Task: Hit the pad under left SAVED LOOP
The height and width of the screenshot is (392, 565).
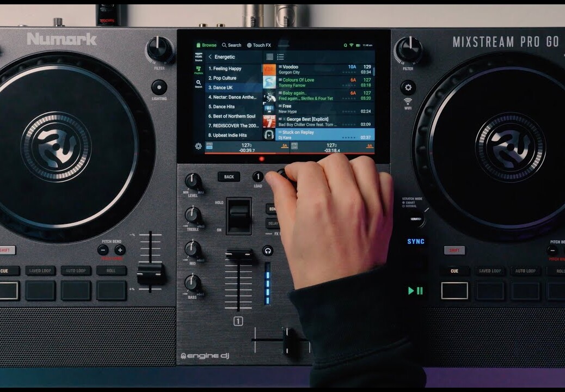Action: coord(40,291)
